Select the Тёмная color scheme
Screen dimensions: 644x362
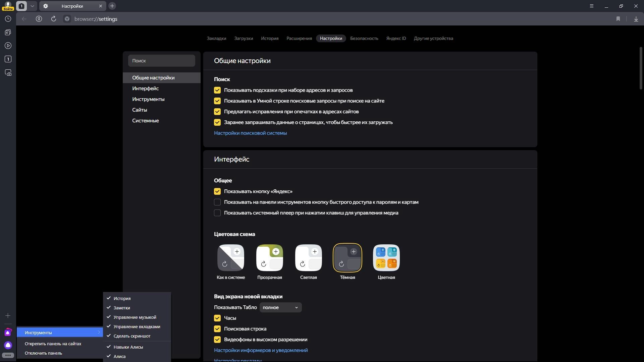point(347,258)
